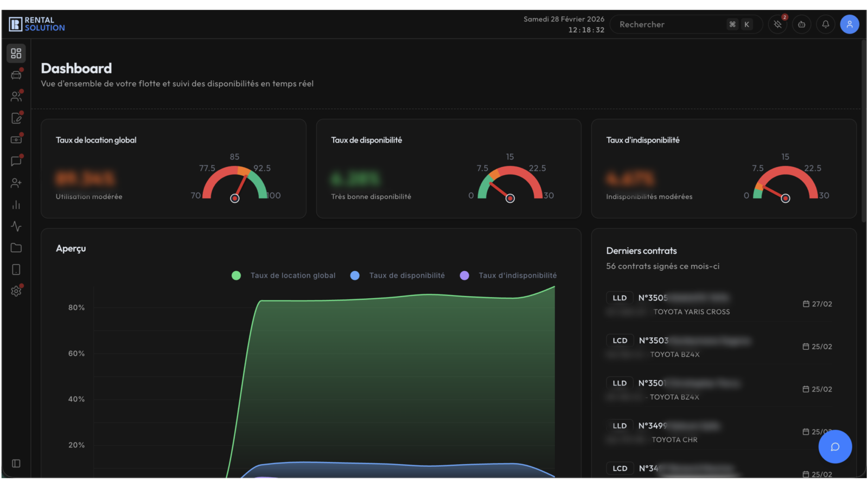Open the user profile avatar menu

849,24
